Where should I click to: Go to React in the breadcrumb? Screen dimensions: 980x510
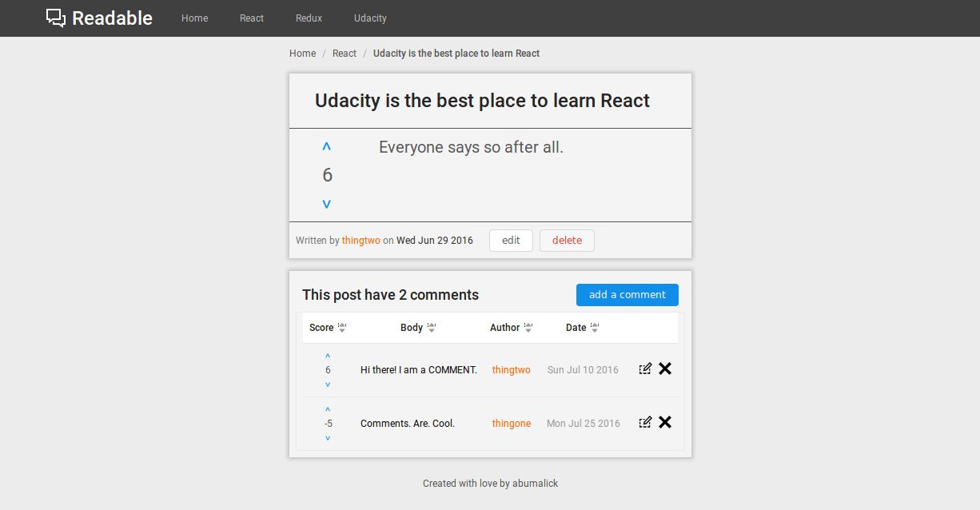(x=345, y=54)
